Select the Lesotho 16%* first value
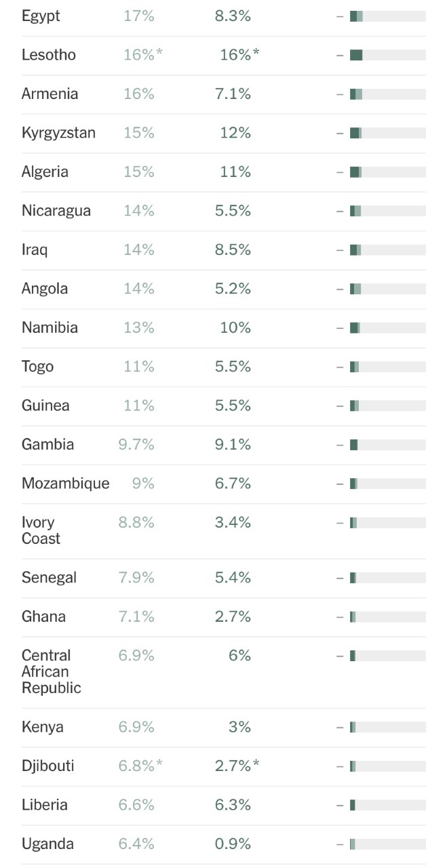Image resolution: width=447 pixels, height=868 pixels. (x=142, y=55)
